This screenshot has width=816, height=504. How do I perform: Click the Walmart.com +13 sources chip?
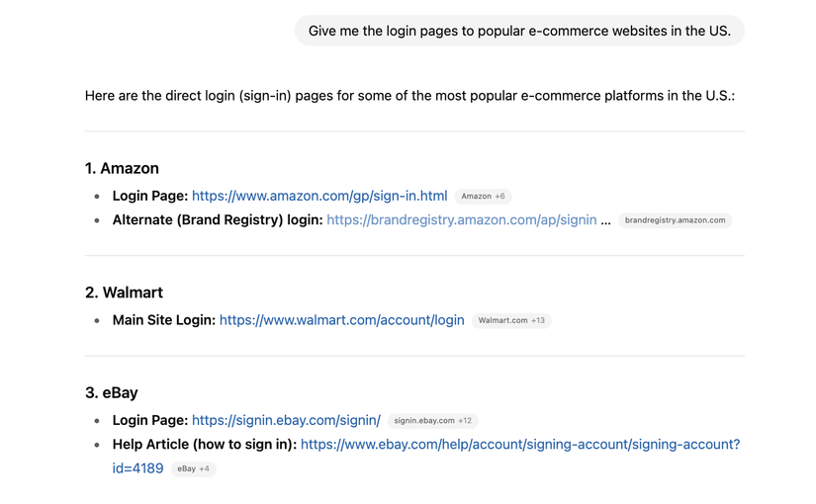(x=511, y=321)
